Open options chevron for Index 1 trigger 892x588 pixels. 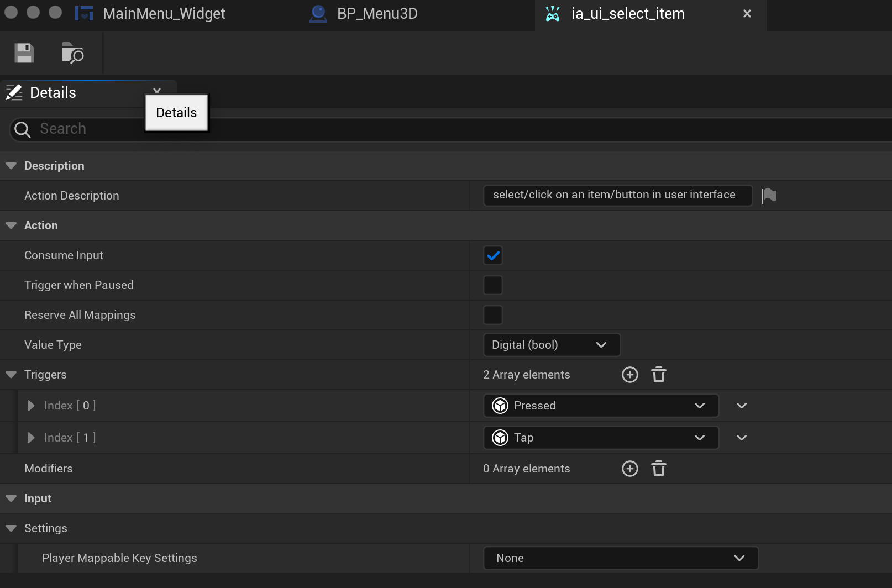pos(742,438)
